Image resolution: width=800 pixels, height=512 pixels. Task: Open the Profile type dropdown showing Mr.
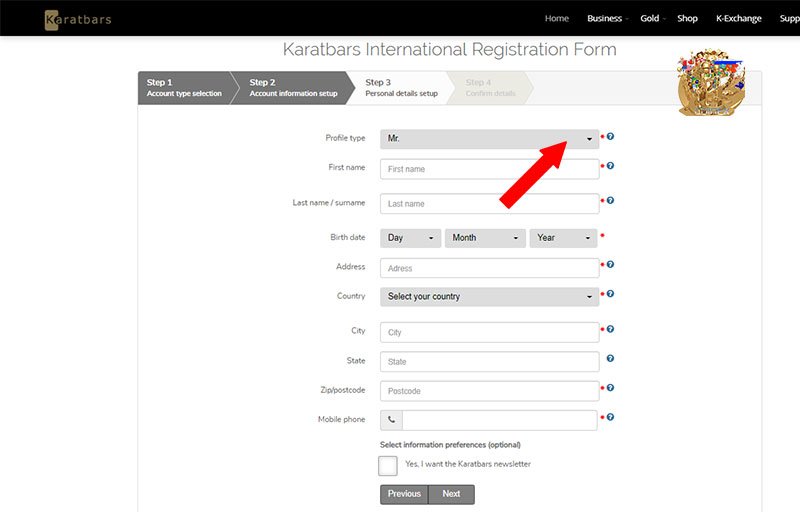(x=489, y=139)
